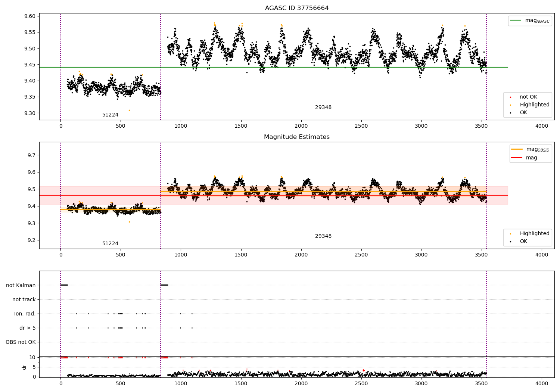
Task: Click the 10 tick on the dr axis
Action: click(x=32, y=358)
